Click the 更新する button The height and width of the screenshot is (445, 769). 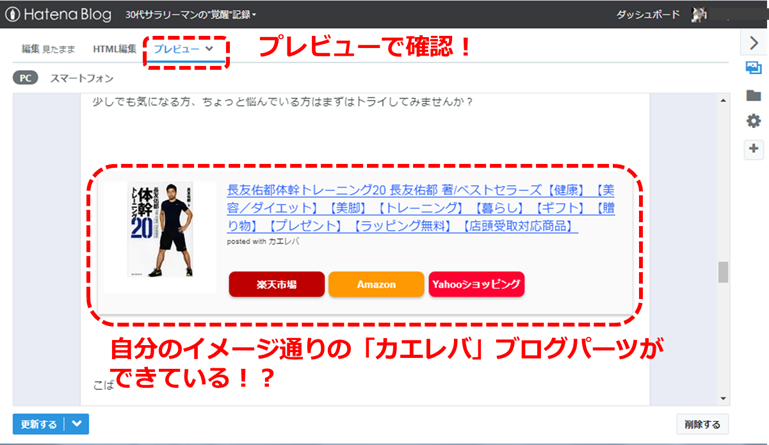pos(39,424)
